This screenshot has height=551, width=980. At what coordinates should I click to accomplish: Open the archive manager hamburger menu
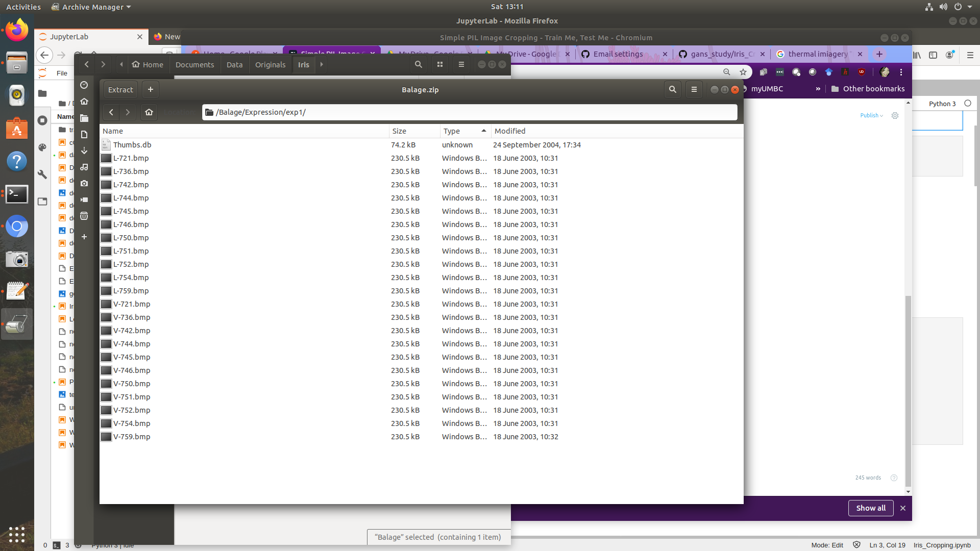click(x=694, y=89)
